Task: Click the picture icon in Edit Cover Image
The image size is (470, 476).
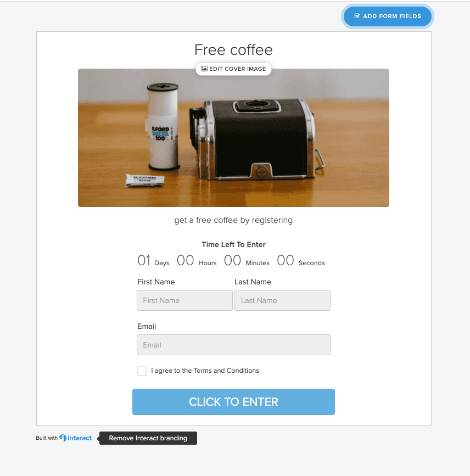Action: click(x=204, y=69)
